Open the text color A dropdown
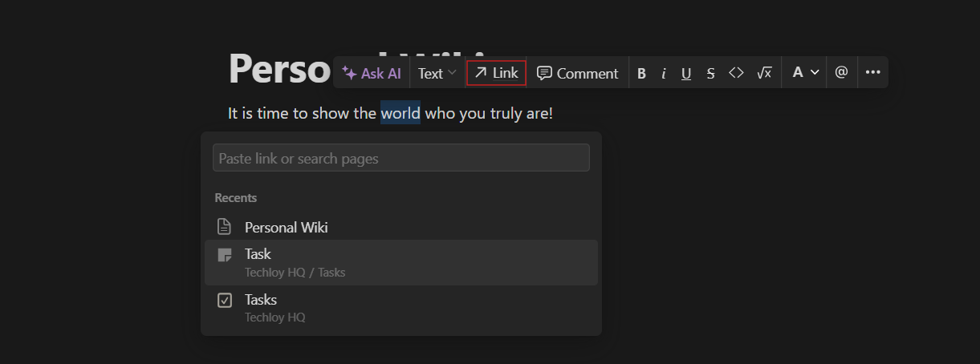 pos(805,73)
